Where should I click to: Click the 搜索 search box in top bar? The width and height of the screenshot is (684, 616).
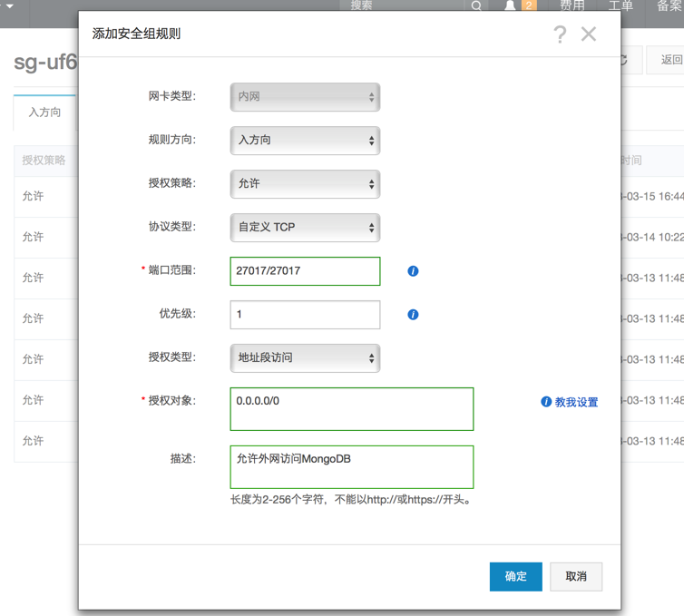tap(401, 5)
